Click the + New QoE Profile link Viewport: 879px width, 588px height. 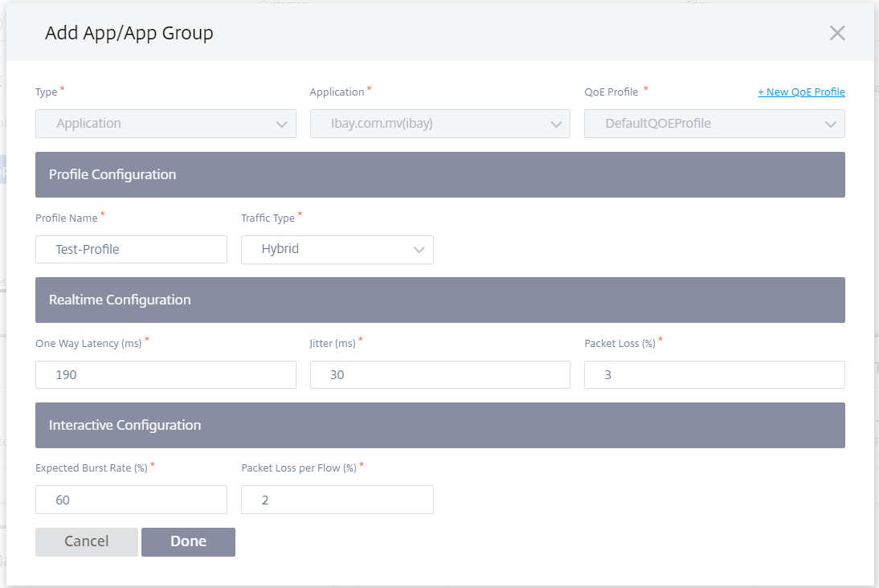801,92
